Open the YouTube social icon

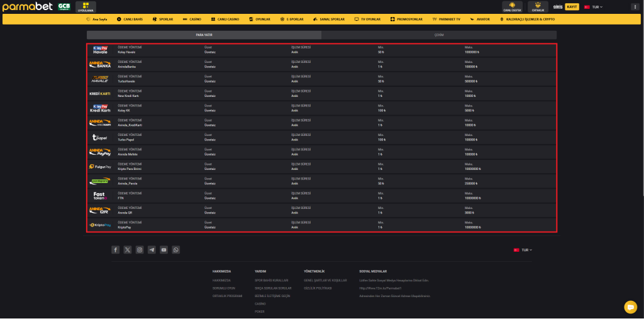pos(164,250)
